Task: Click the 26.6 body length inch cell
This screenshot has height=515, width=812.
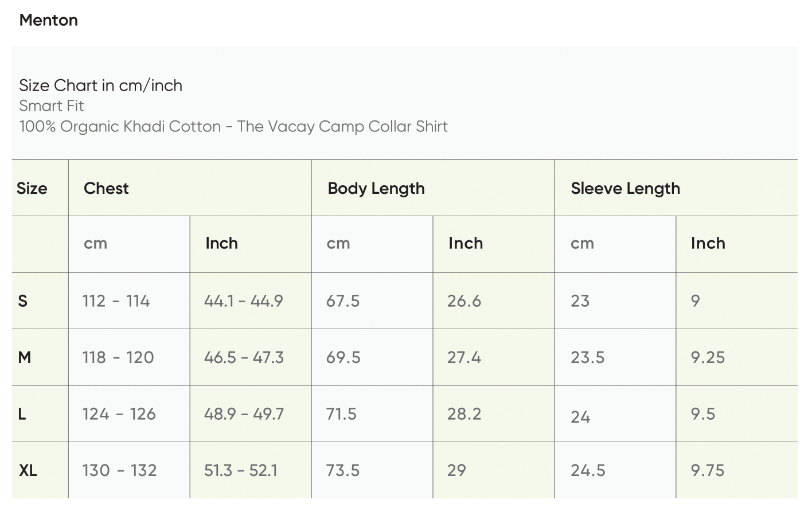Action: point(464,301)
